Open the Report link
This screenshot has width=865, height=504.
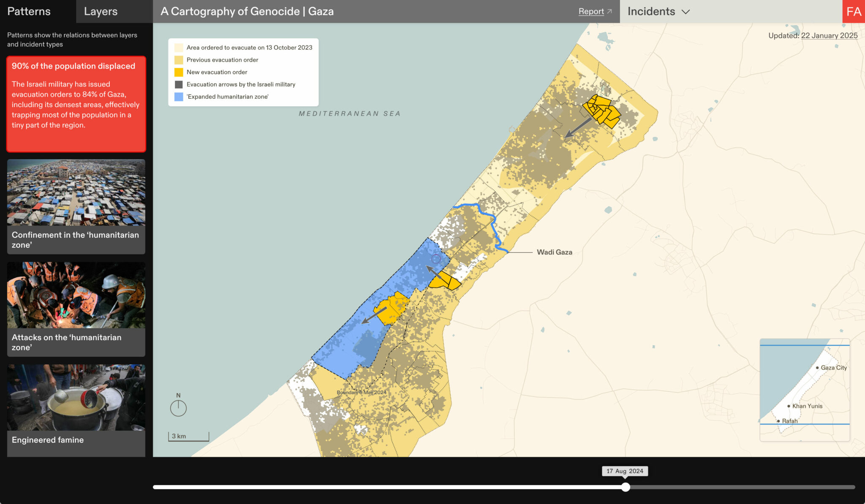(x=591, y=11)
